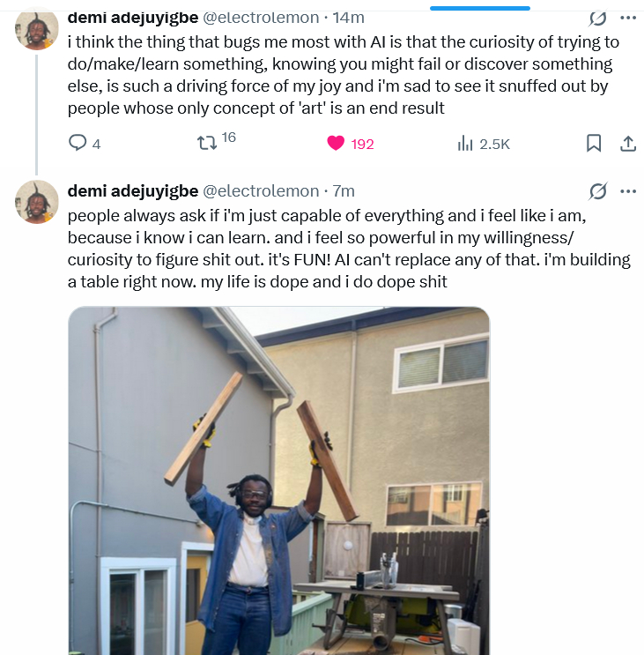The width and height of the screenshot is (644, 655).
Task: Open the photo of the man holding wood planks
Action: coord(278,480)
